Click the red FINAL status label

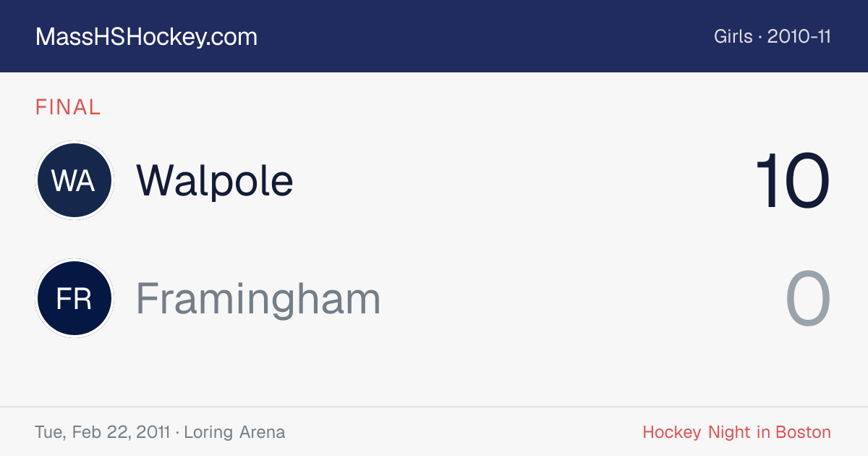[x=68, y=108]
